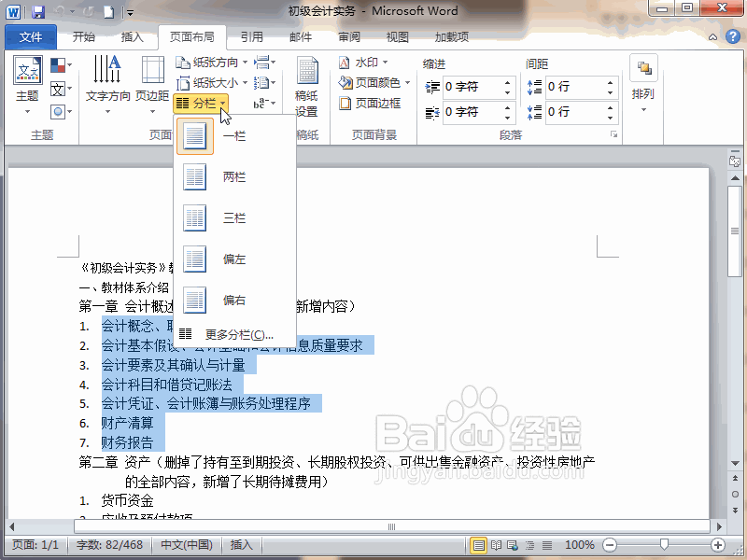Open theme colors icon
Screen dimensions: 747x560
click(61, 64)
